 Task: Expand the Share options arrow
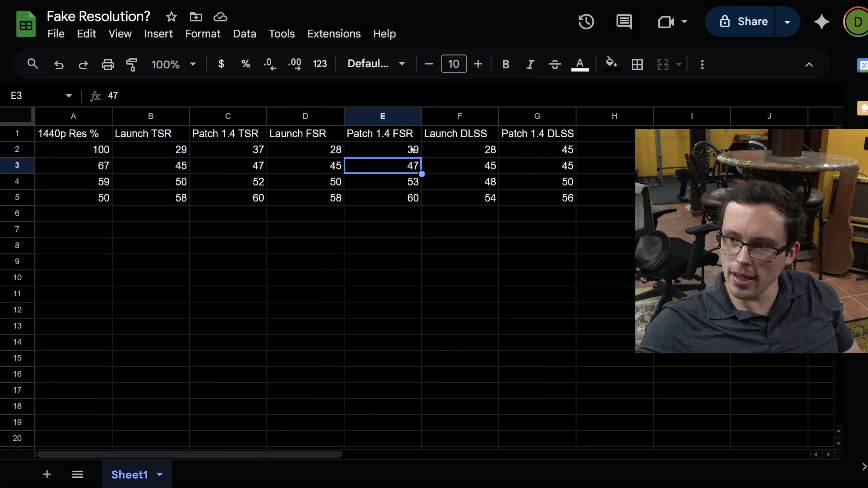tap(787, 22)
